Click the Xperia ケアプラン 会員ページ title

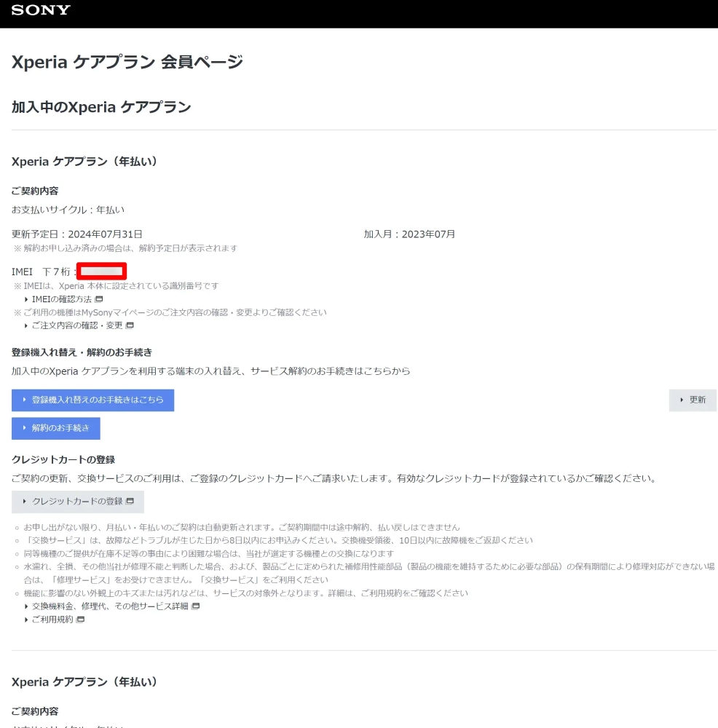point(127,62)
